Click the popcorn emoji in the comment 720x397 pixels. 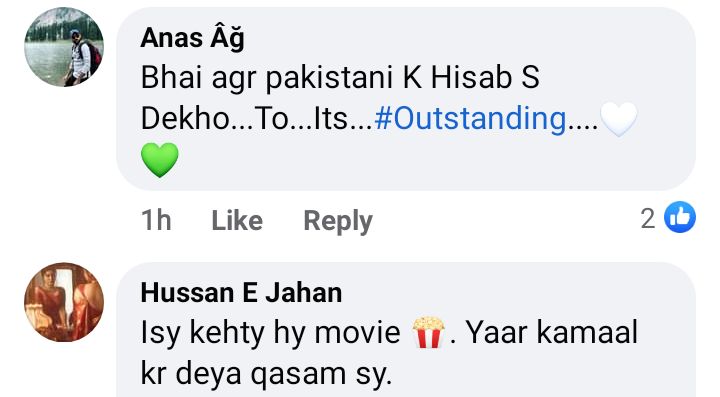(x=428, y=332)
